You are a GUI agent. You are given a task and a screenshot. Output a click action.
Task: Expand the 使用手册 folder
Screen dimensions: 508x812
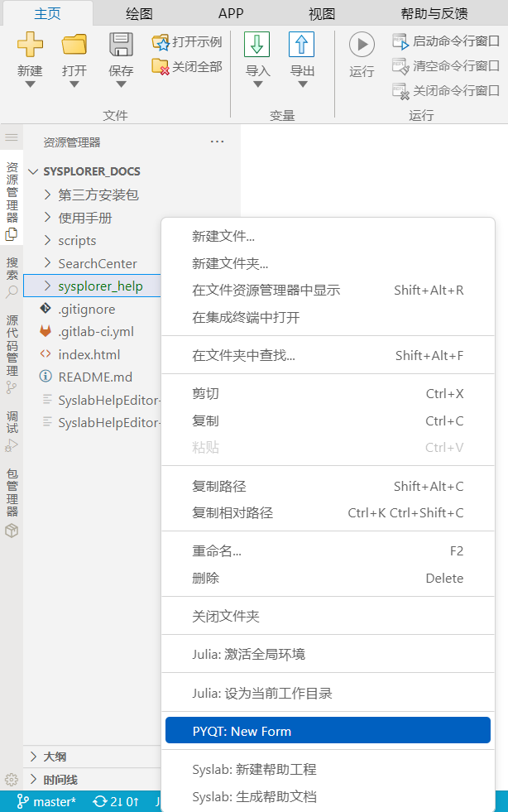tap(48, 218)
